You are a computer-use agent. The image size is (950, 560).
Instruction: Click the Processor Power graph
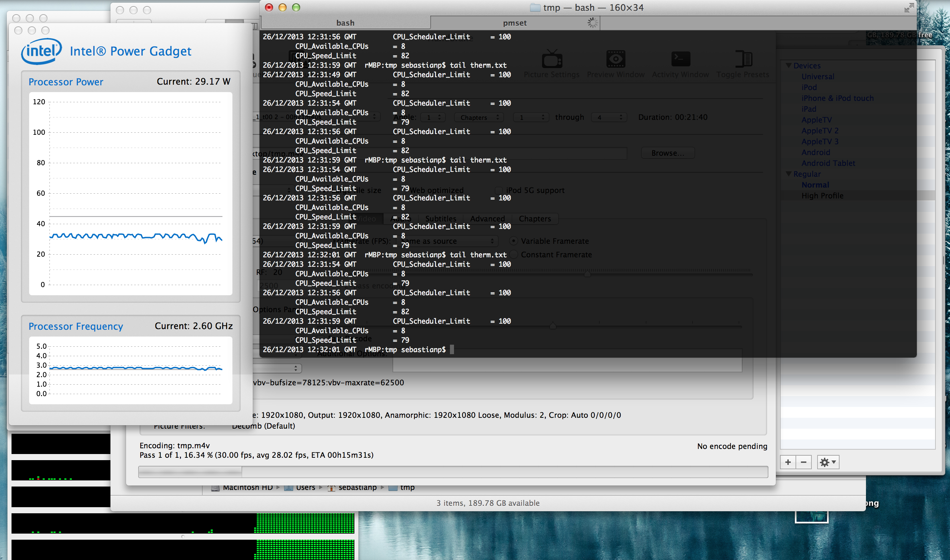pos(131,194)
